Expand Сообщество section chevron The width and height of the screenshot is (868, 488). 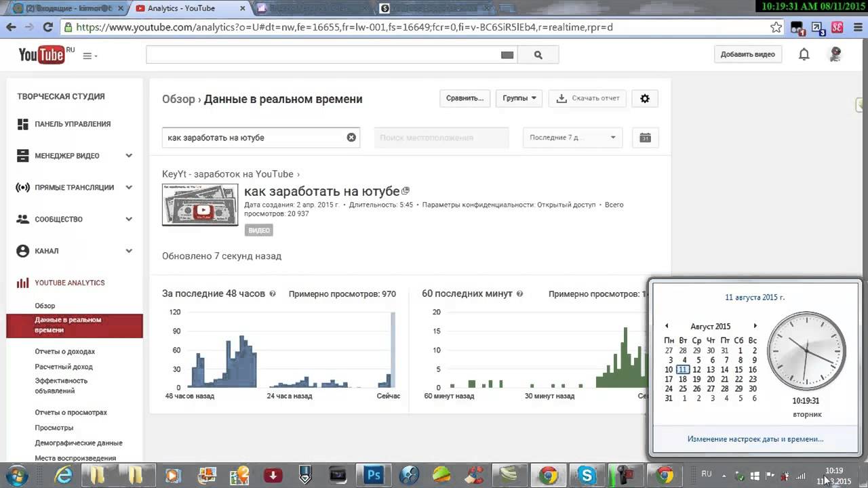point(129,220)
